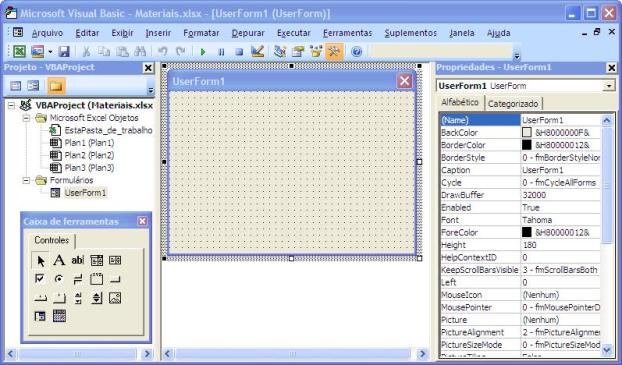Viewport: 622px width, 365px height.
Task: Pick the Image control in toolbox
Action: (115, 298)
